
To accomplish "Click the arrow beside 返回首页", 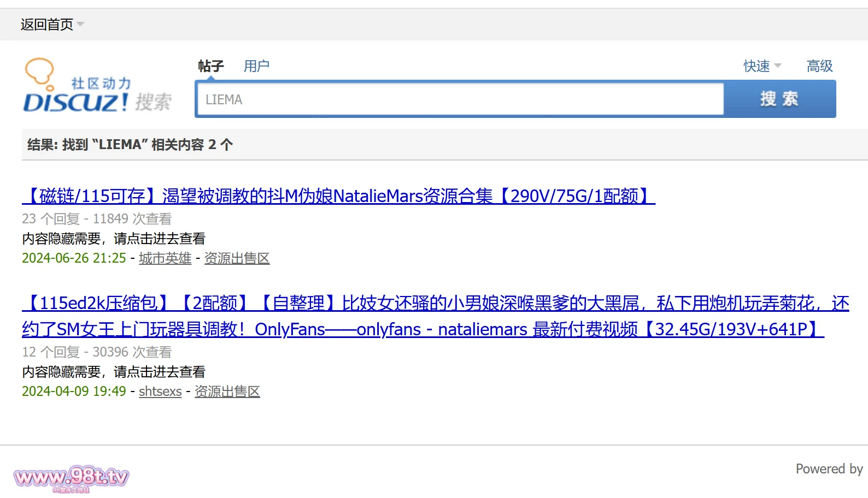I will [x=81, y=24].
